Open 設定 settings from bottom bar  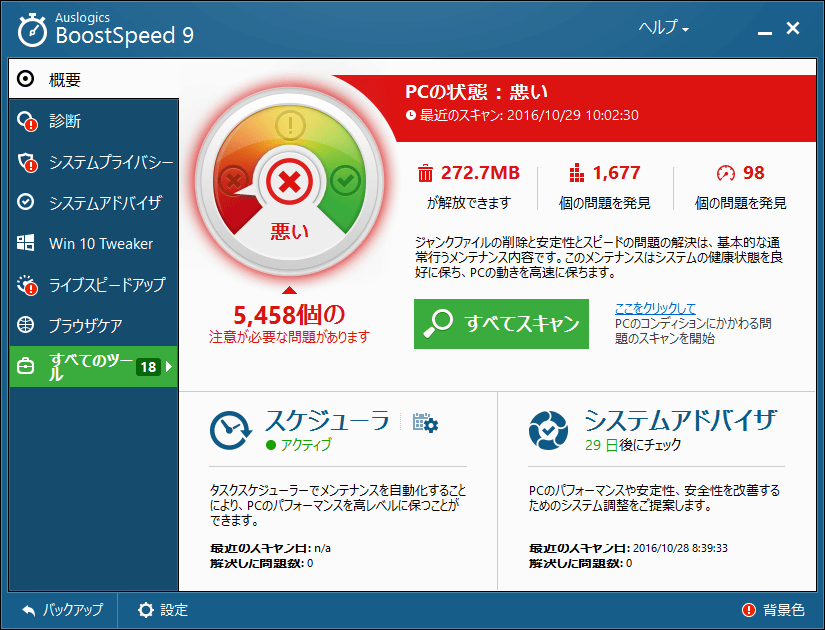(x=163, y=609)
